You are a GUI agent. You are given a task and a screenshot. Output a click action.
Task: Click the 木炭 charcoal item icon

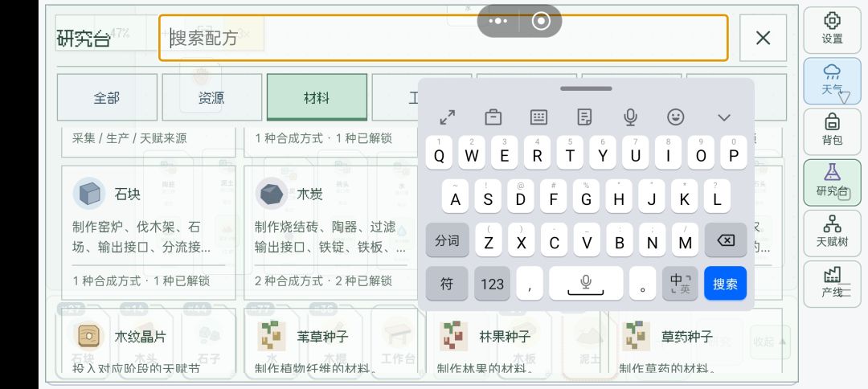point(272,194)
